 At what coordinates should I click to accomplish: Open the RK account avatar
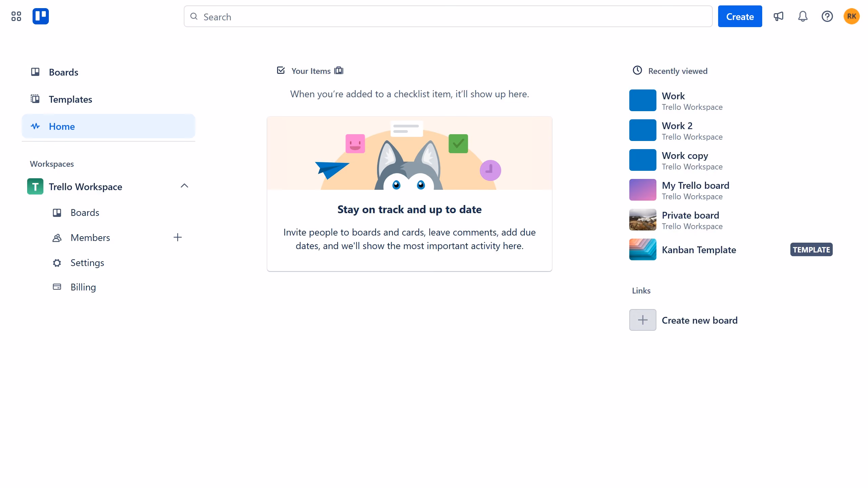click(852, 16)
